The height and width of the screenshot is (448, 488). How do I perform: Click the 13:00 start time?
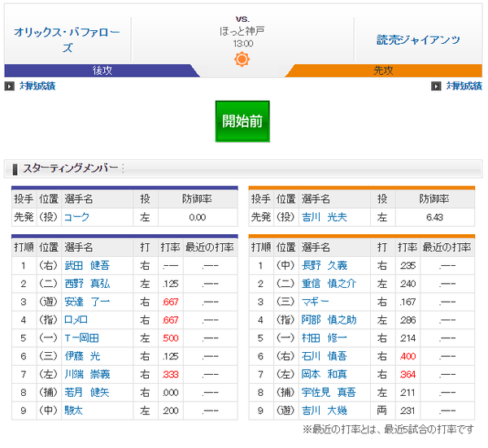(x=242, y=44)
